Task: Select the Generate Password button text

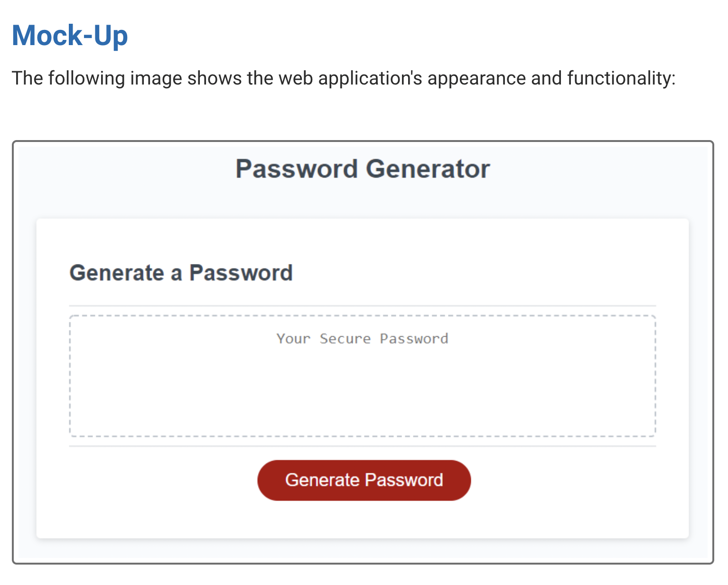Action: tap(364, 480)
